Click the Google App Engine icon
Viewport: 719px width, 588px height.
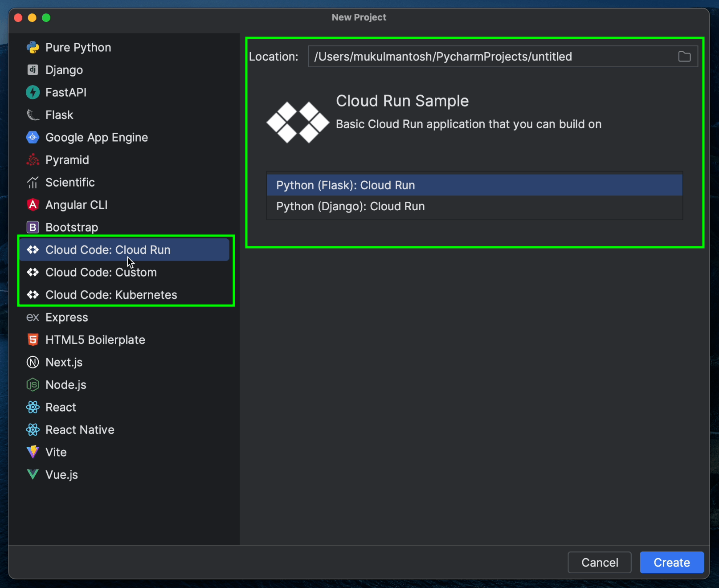[33, 137]
